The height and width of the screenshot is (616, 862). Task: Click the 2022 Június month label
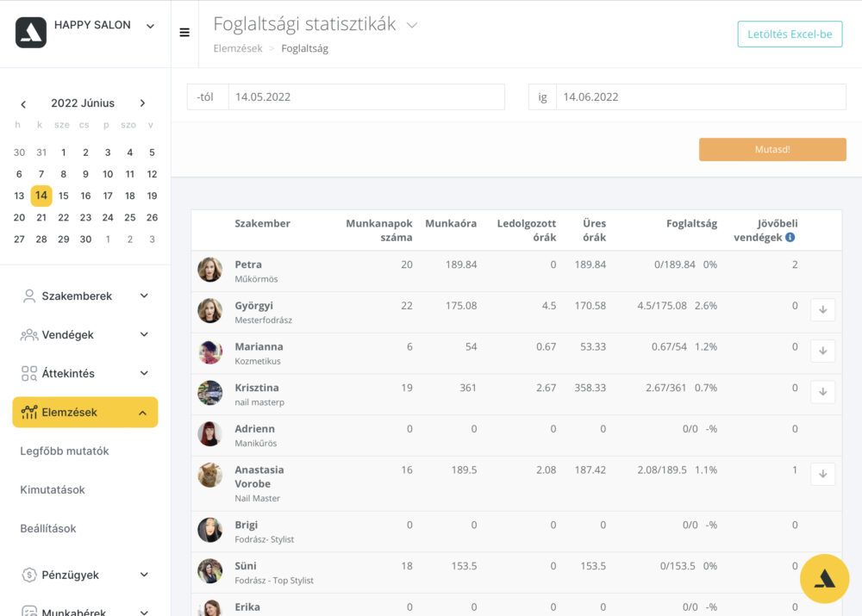(83, 103)
